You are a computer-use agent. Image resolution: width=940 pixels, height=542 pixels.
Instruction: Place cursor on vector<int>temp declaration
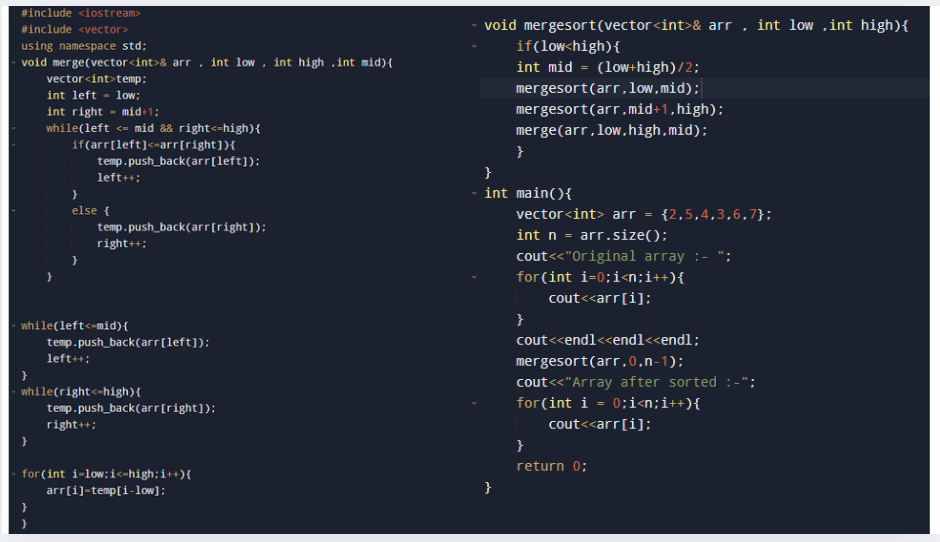(97, 79)
